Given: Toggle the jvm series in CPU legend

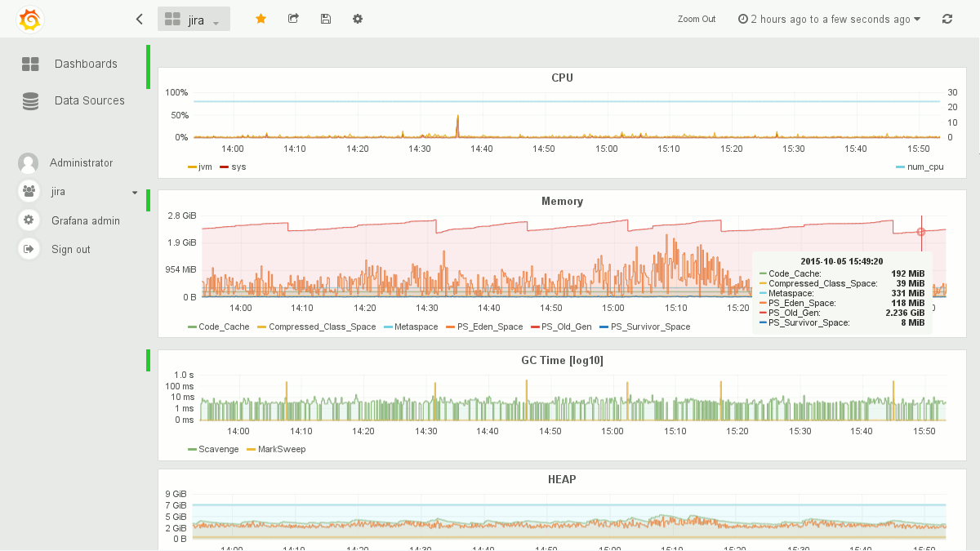Looking at the screenshot, I should (204, 167).
